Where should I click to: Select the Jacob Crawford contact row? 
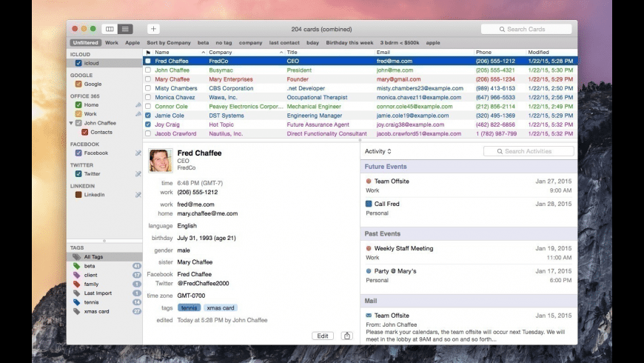click(x=360, y=133)
